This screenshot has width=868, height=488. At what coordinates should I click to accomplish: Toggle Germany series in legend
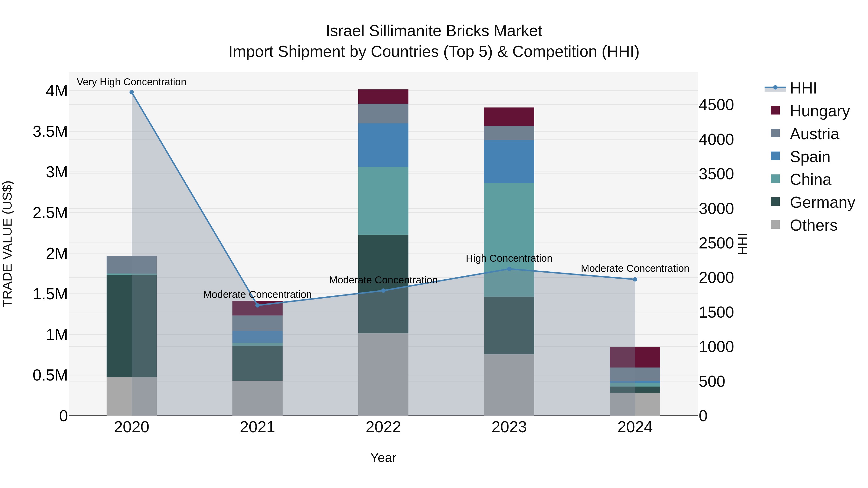[x=813, y=202]
